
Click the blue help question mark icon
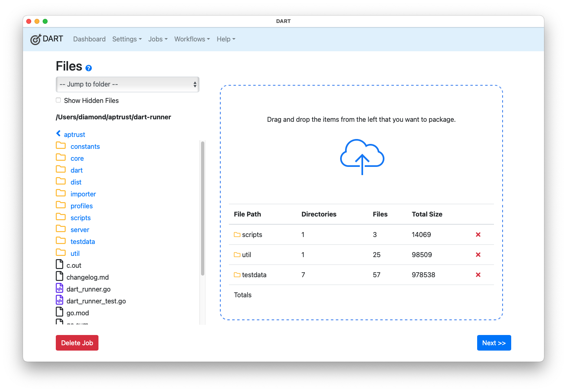[x=89, y=68]
